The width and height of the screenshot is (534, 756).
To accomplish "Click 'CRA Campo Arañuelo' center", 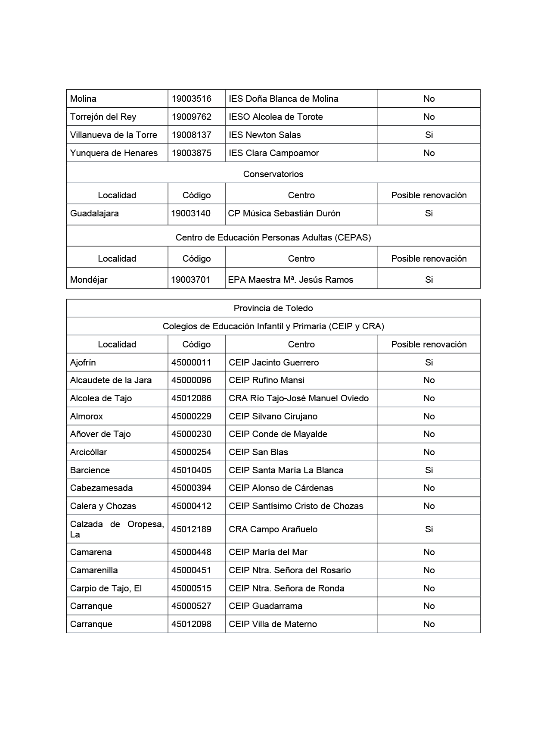I will coord(273,529).
